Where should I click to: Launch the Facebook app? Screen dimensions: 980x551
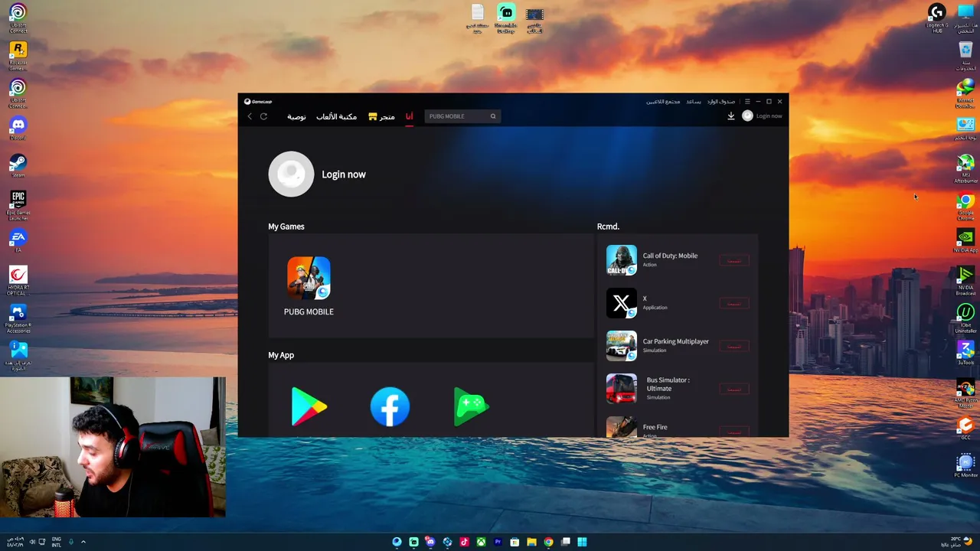390,406
